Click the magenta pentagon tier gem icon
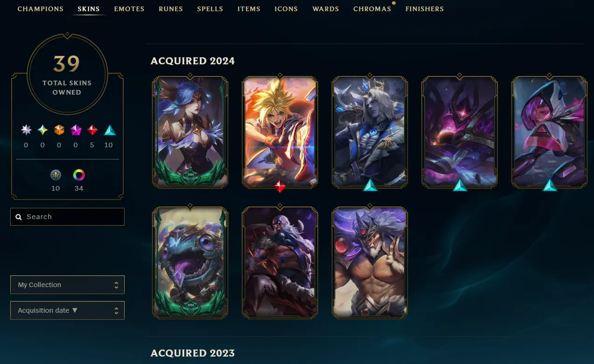This screenshot has height=364, width=594. pos(76,130)
